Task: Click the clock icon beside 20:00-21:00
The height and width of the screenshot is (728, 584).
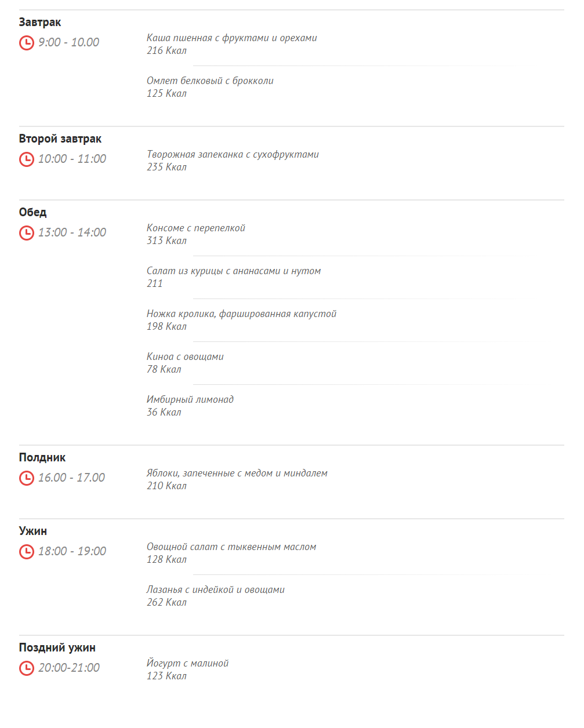Action: (x=27, y=668)
